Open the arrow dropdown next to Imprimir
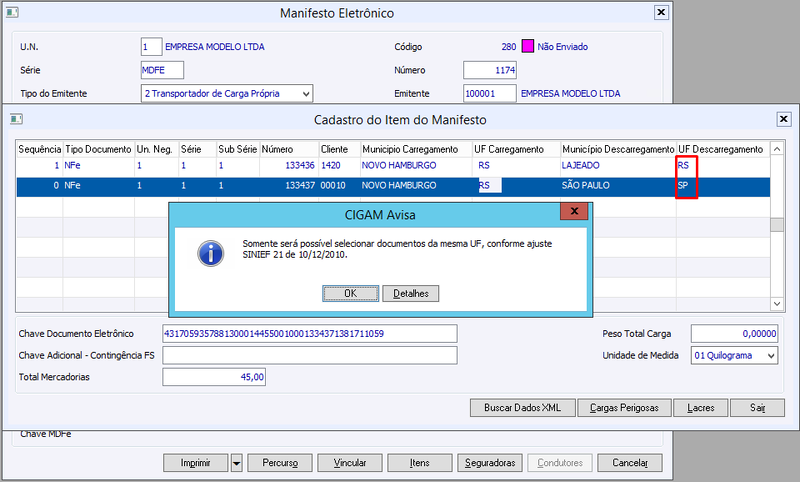Image resolution: width=800 pixels, height=482 pixels. pos(236,463)
